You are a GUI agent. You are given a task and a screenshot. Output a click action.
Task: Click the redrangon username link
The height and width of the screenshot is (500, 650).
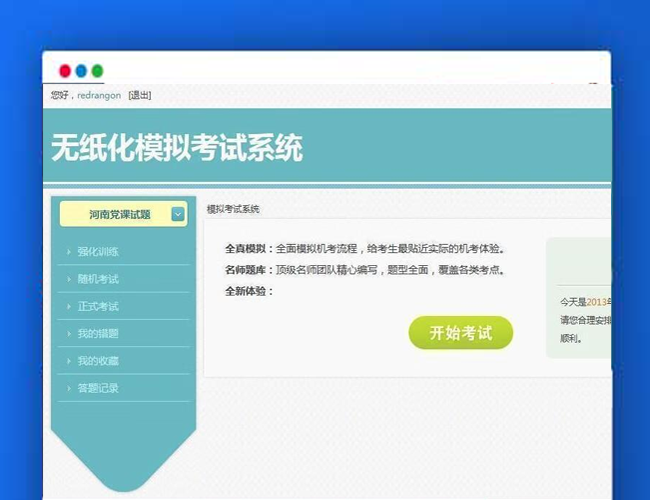[99, 95]
